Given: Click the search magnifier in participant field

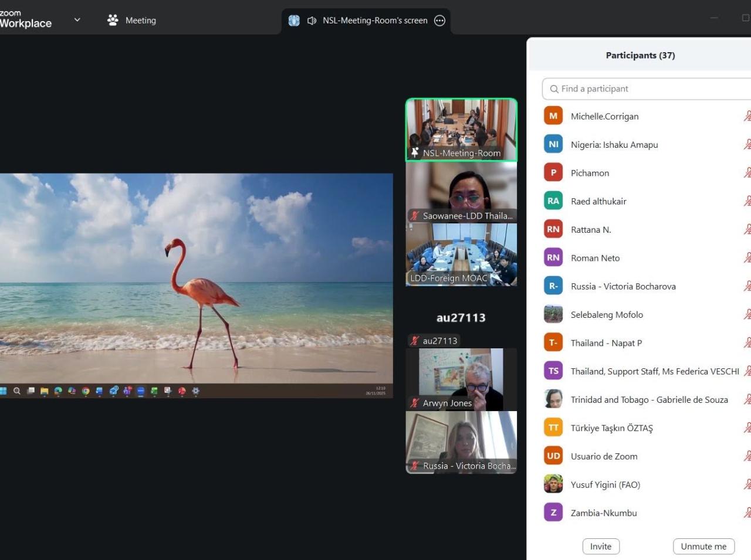Looking at the screenshot, I should coord(554,89).
